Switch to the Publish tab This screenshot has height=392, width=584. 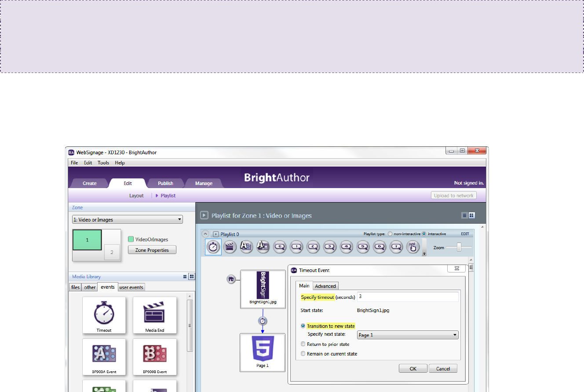(165, 183)
